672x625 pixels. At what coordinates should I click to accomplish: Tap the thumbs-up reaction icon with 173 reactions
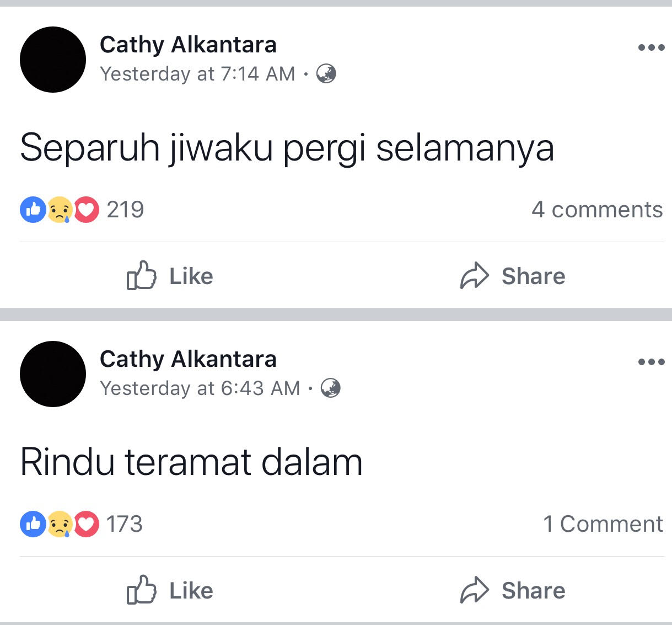tap(33, 524)
